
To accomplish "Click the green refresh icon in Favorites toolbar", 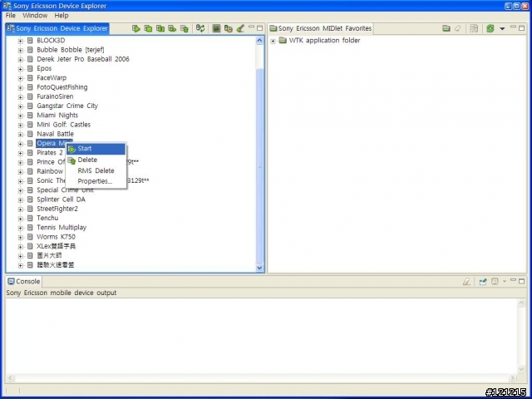I will pyautogui.click(x=490, y=28).
